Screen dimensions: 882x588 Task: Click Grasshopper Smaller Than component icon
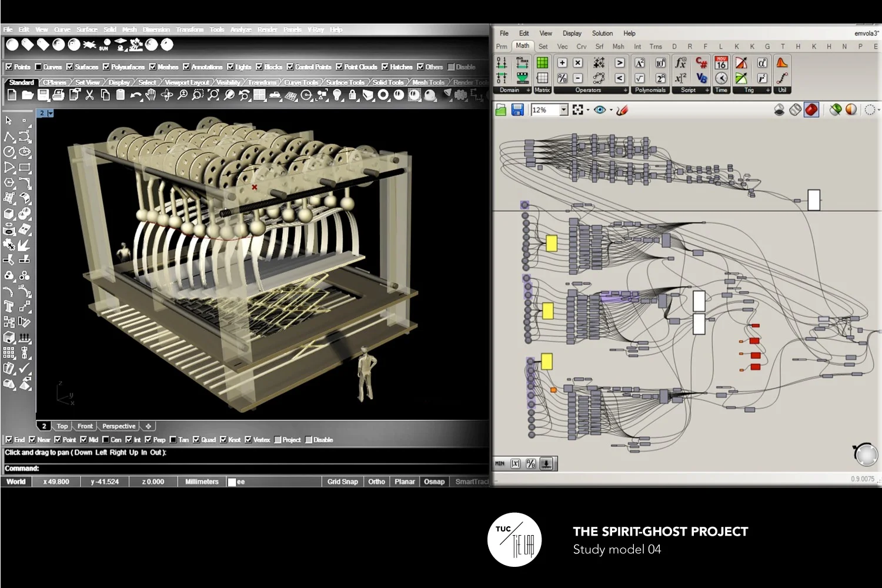click(620, 78)
